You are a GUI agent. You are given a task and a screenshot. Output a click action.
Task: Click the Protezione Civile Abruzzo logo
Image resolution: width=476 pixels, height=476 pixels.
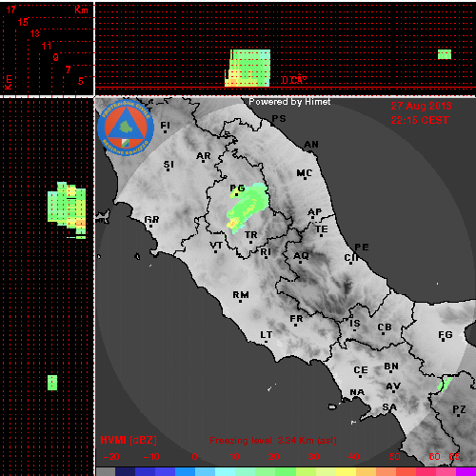point(126,128)
